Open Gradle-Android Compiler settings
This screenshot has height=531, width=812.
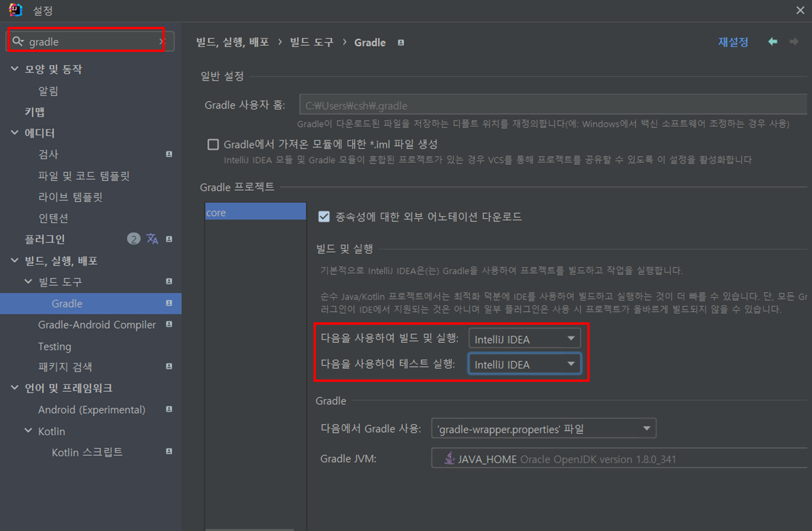tap(97, 325)
